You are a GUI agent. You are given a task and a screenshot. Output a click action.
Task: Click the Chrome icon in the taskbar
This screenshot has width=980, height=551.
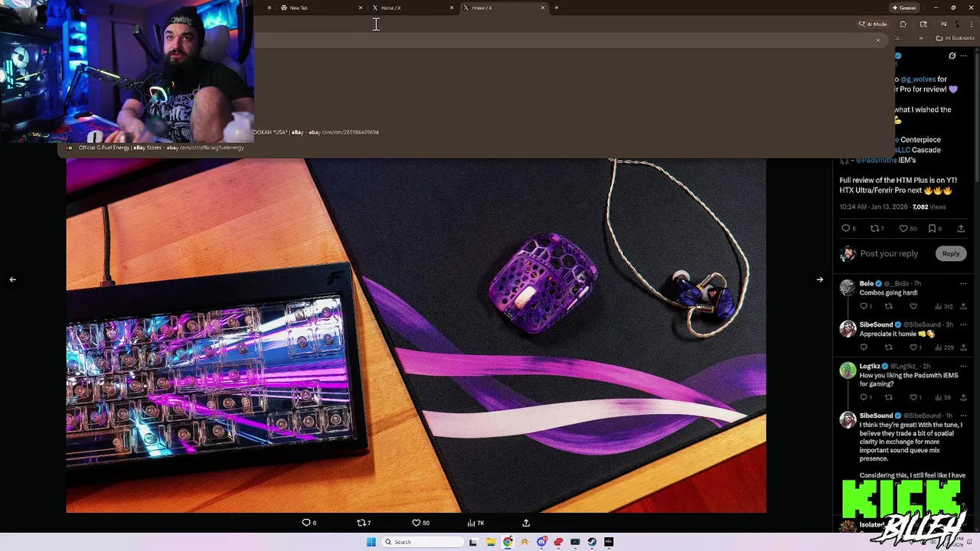[x=508, y=542]
